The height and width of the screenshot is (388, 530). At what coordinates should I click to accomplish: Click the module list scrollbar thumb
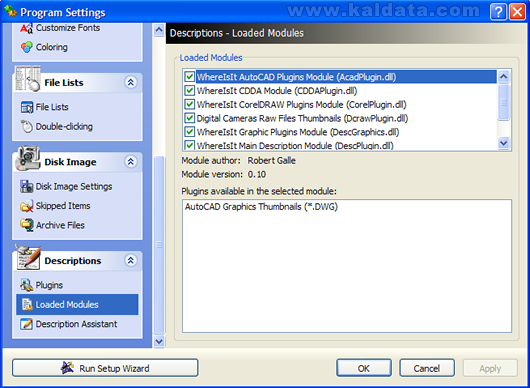(504, 102)
